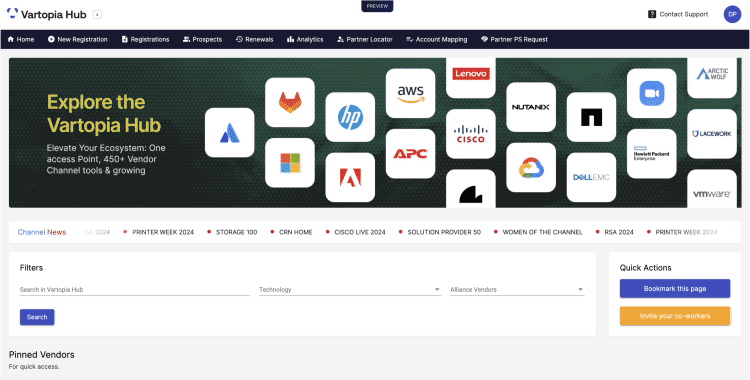Click the VMware logo tile
This screenshot has width=750, height=380.
[x=712, y=189]
